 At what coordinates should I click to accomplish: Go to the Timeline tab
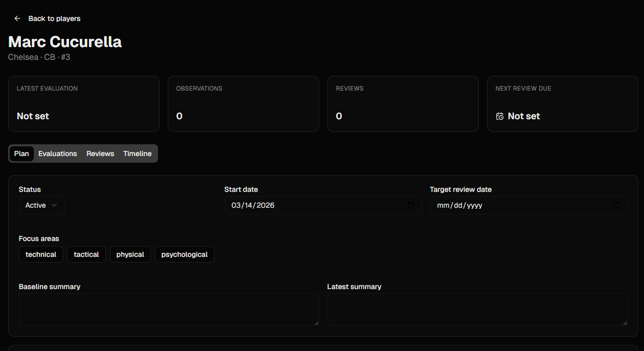(137, 153)
